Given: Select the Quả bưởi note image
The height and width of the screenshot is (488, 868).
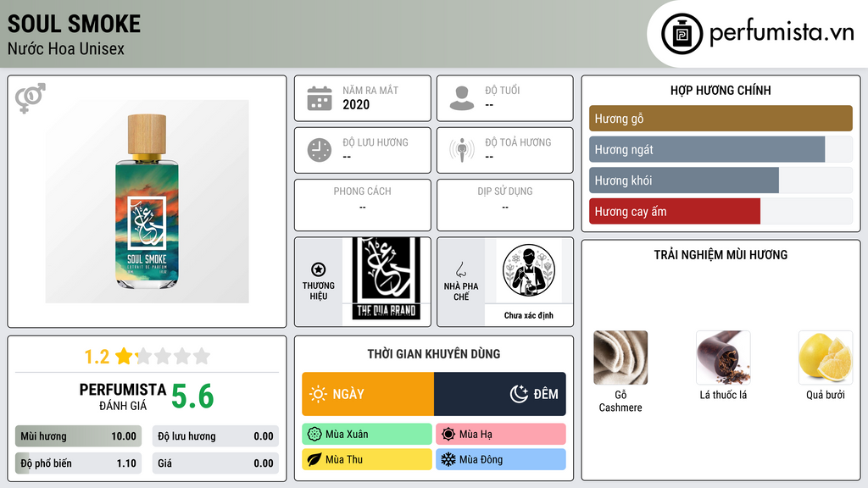Looking at the screenshot, I should (x=826, y=358).
